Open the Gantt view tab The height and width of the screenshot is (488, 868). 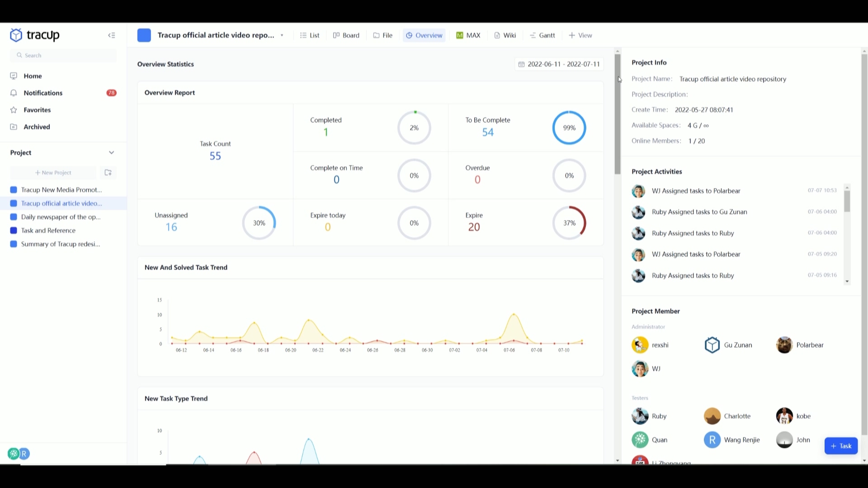tap(542, 35)
